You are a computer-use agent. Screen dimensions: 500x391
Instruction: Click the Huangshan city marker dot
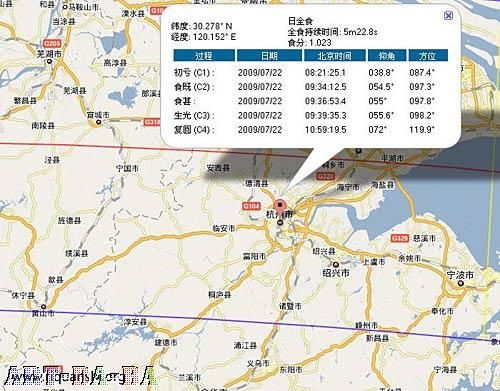pyautogui.click(x=44, y=307)
